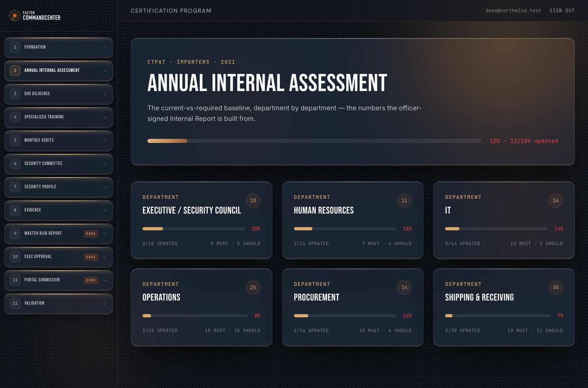The image size is (588, 388).
Task: Click step number 8 badge beside Evidence
Action: (15, 210)
